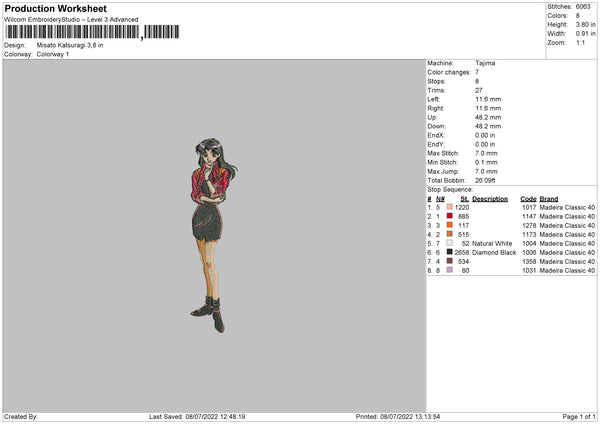
Task: Click the Machine value 'Tajima'
Action: coord(485,63)
